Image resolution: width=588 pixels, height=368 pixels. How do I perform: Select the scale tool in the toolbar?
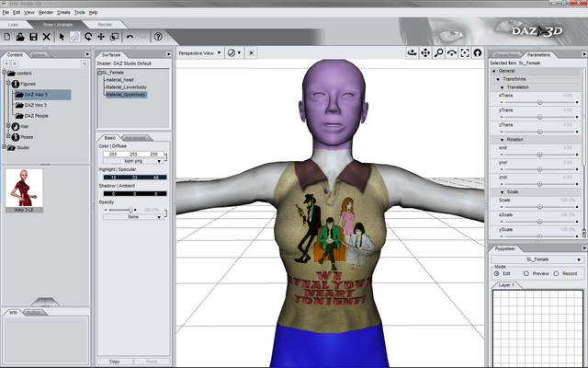114,37
